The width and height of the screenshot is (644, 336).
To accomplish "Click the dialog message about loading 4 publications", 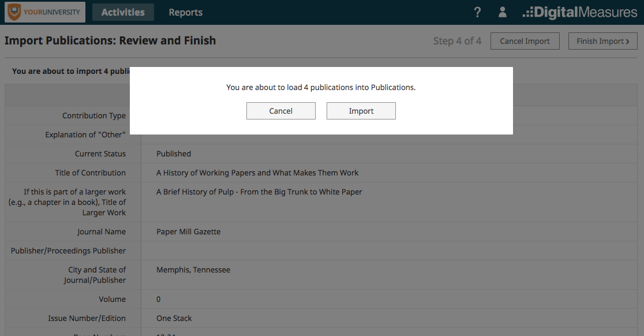I will click(321, 88).
